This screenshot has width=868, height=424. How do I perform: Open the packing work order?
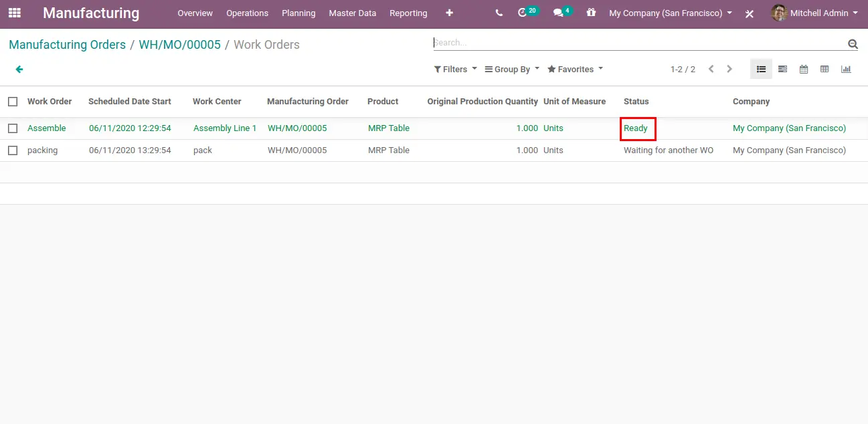pyautogui.click(x=43, y=150)
